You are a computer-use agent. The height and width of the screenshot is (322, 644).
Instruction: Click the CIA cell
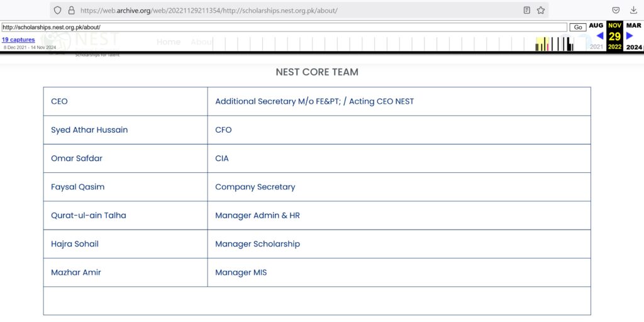click(399, 158)
